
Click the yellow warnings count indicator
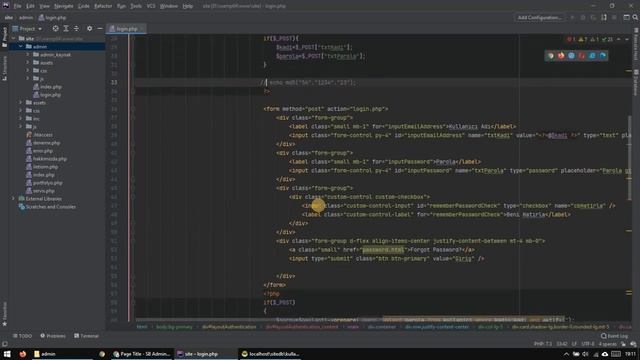(x=583, y=40)
